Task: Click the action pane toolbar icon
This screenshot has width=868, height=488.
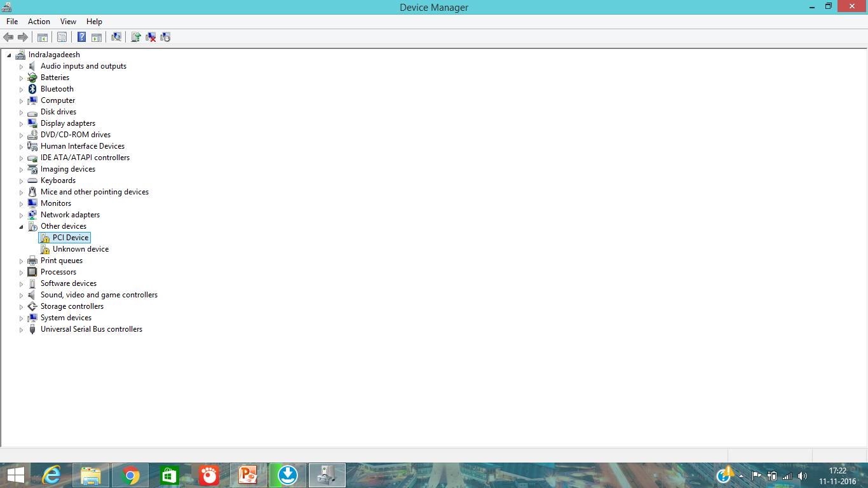Action: click(96, 37)
